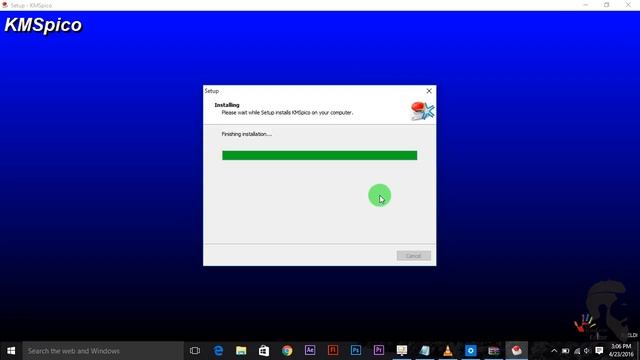Open VLC media player from the taskbar
This screenshot has width=640, height=360.
tap(448, 351)
